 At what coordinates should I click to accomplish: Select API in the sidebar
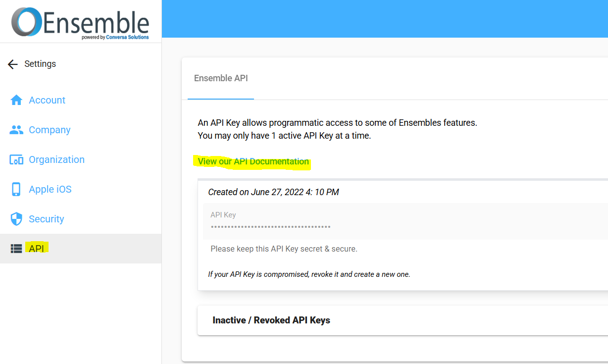(81, 249)
